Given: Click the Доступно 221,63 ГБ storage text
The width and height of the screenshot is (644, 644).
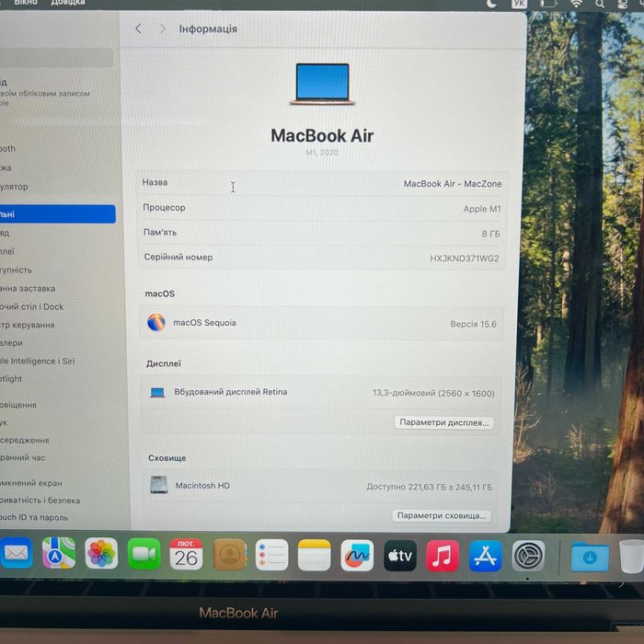Looking at the screenshot, I should (x=429, y=487).
